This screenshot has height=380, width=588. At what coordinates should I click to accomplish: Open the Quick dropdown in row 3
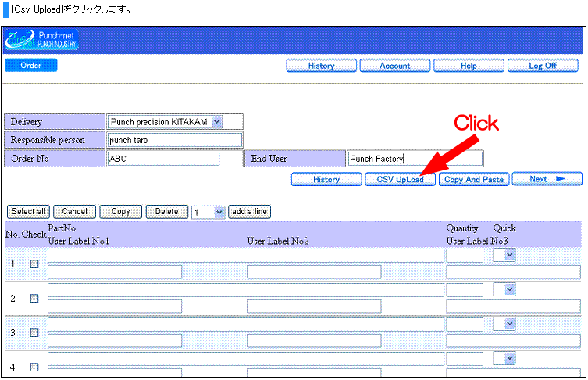click(x=504, y=324)
